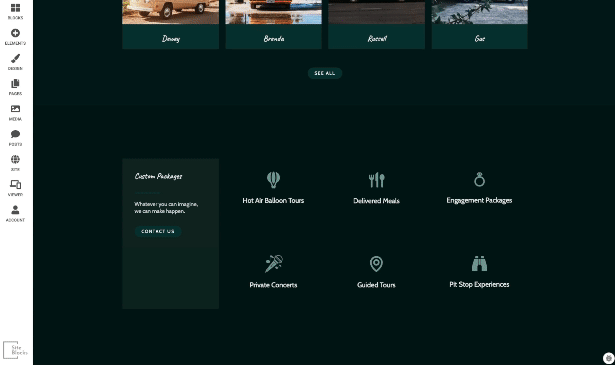Select the Gus van card label
This screenshot has height=365, width=615.
(x=480, y=38)
